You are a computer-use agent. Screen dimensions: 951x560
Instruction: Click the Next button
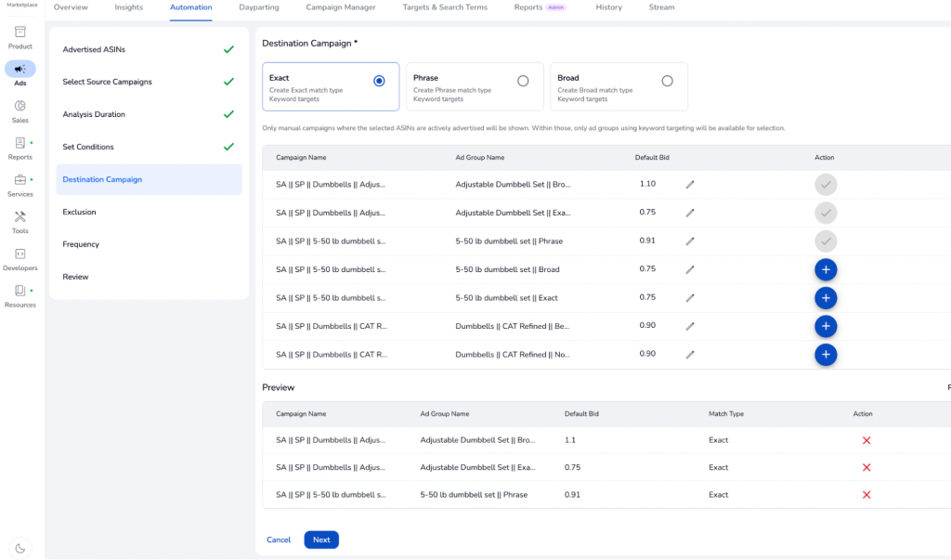(321, 540)
